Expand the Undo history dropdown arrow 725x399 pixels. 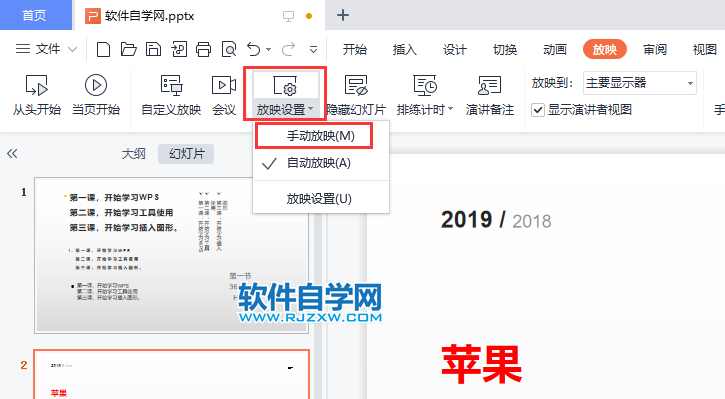(268, 49)
